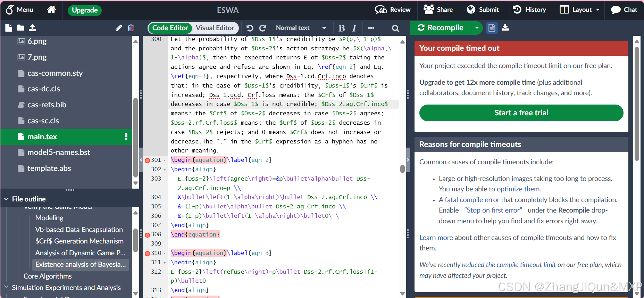The height and width of the screenshot is (298, 644).
Task: Open the Review panel
Action: click(393, 10)
